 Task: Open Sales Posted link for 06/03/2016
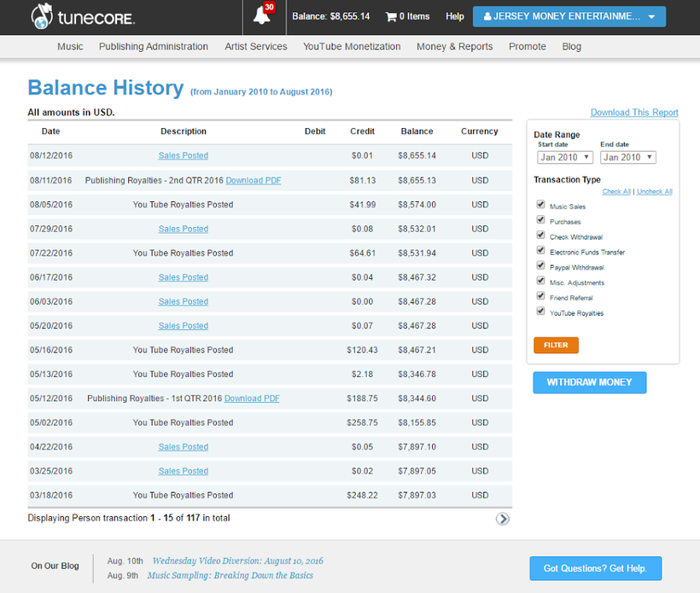coord(183,302)
